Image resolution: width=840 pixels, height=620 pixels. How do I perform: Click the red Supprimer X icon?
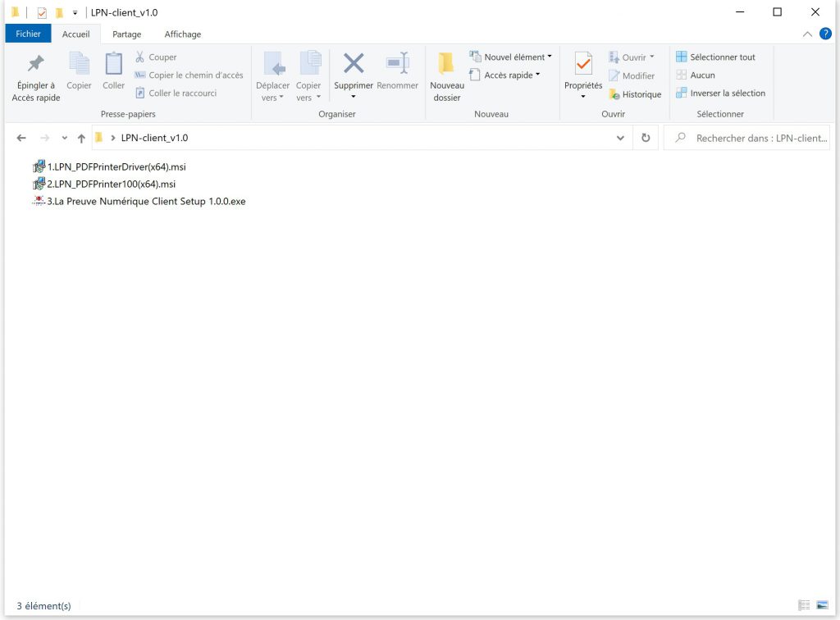pos(354,64)
